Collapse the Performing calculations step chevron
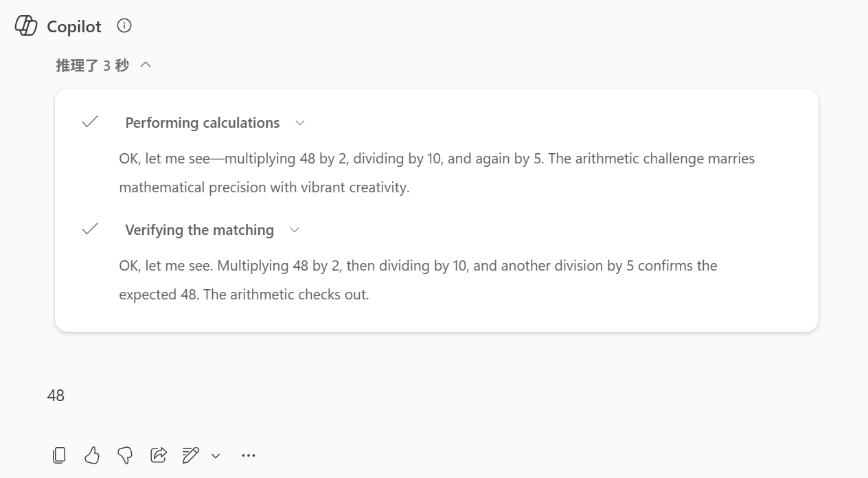868x478 pixels. point(300,123)
